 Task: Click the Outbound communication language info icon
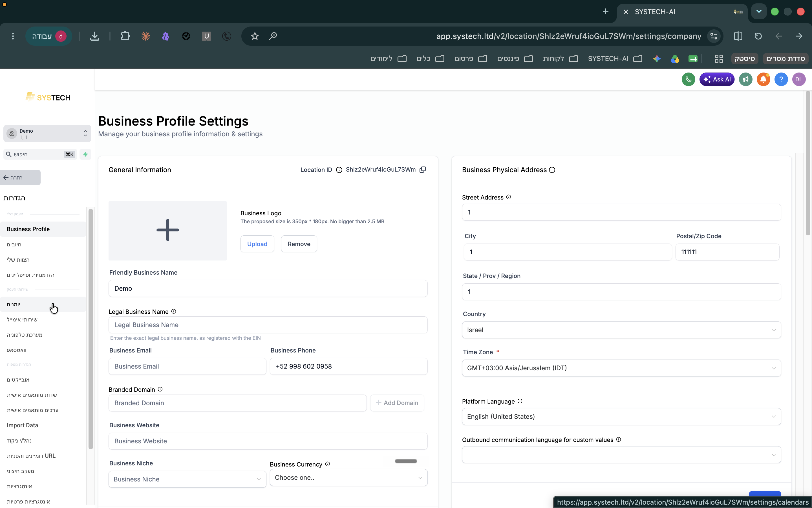pyautogui.click(x=619, y=439)
